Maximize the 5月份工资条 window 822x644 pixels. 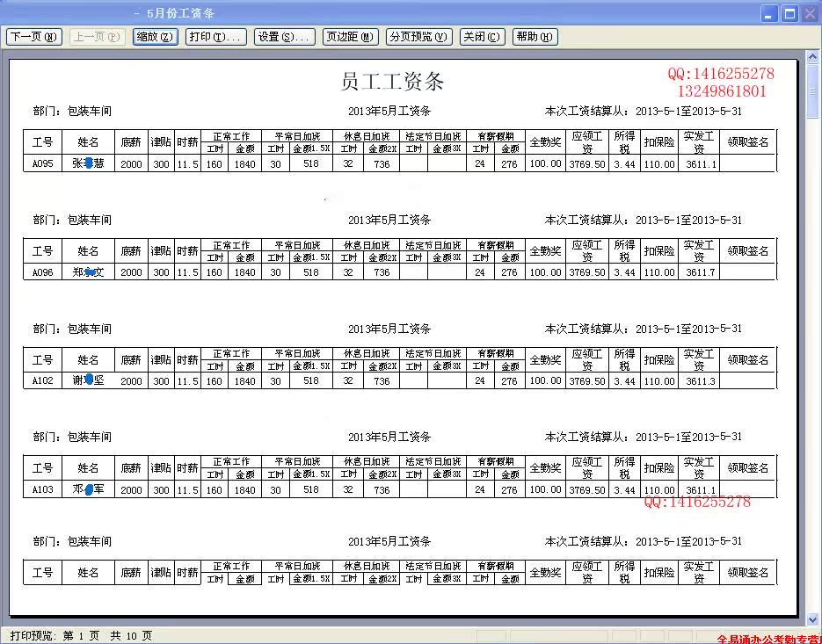(789, 13)
